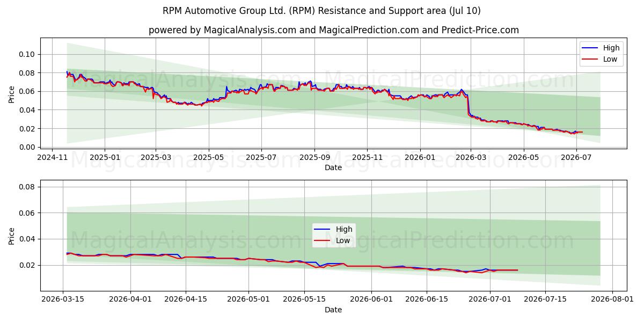The width and height of the screenshot is (644, 322).
Task: Click the '0.00' price tick on top chart
Action: (x=27, y=147)
